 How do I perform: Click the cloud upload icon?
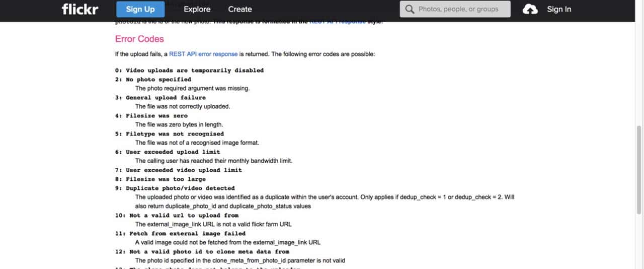530,9
